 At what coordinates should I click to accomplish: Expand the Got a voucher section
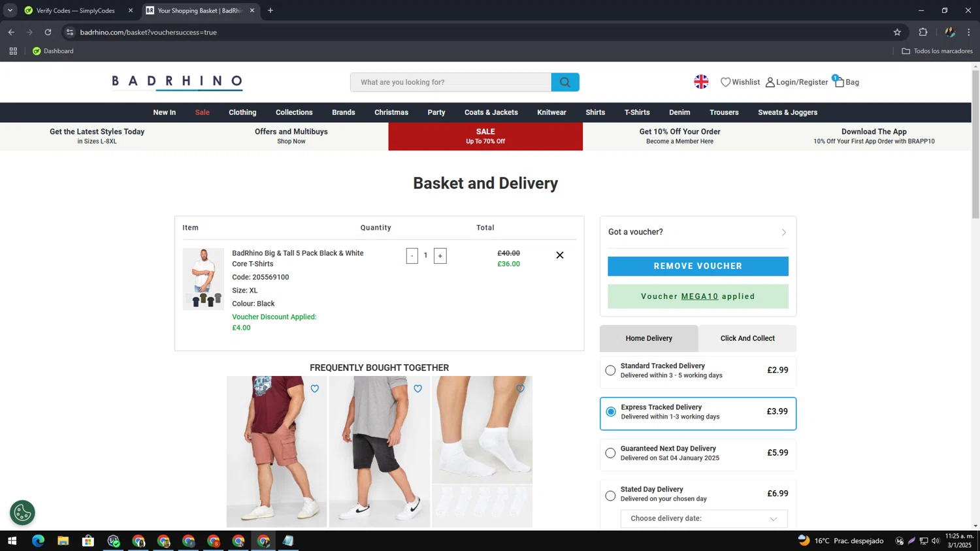click(x=698, y=232)
